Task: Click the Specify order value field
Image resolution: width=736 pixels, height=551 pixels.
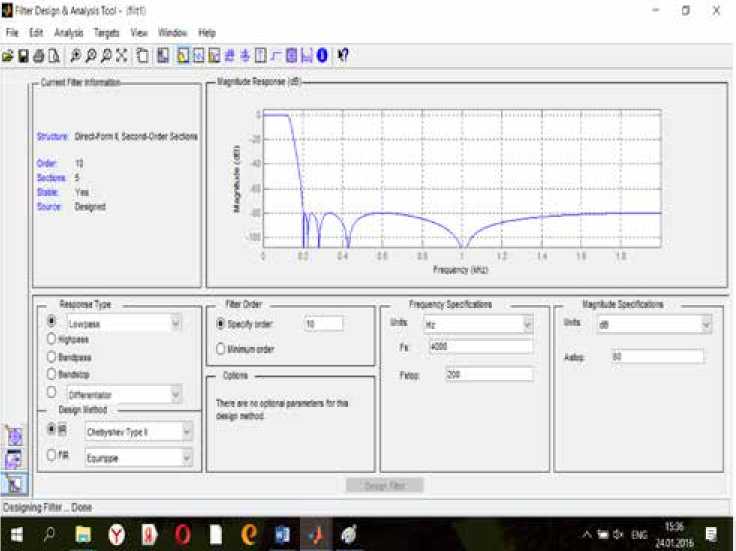Action: [323, 324]
